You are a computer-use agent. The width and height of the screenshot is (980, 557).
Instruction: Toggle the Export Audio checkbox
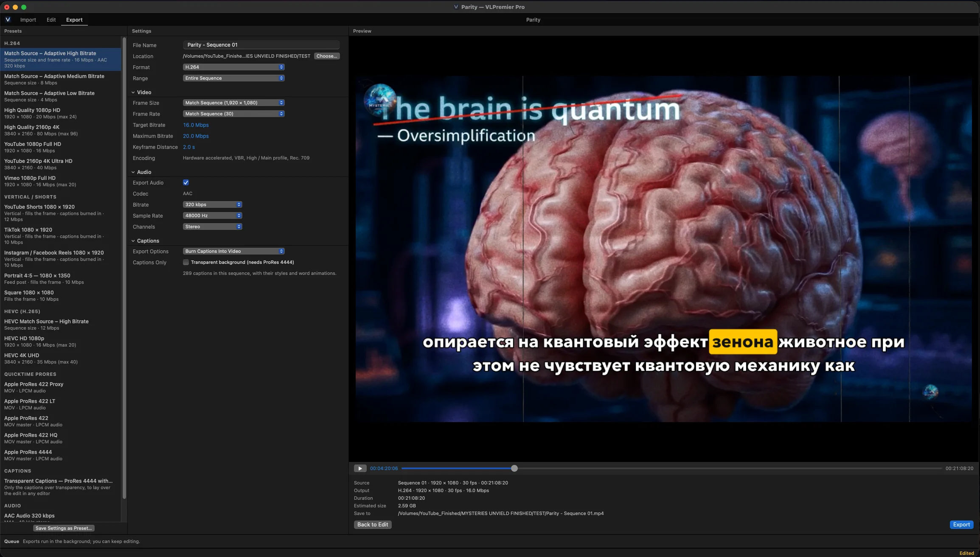[186, 182]
